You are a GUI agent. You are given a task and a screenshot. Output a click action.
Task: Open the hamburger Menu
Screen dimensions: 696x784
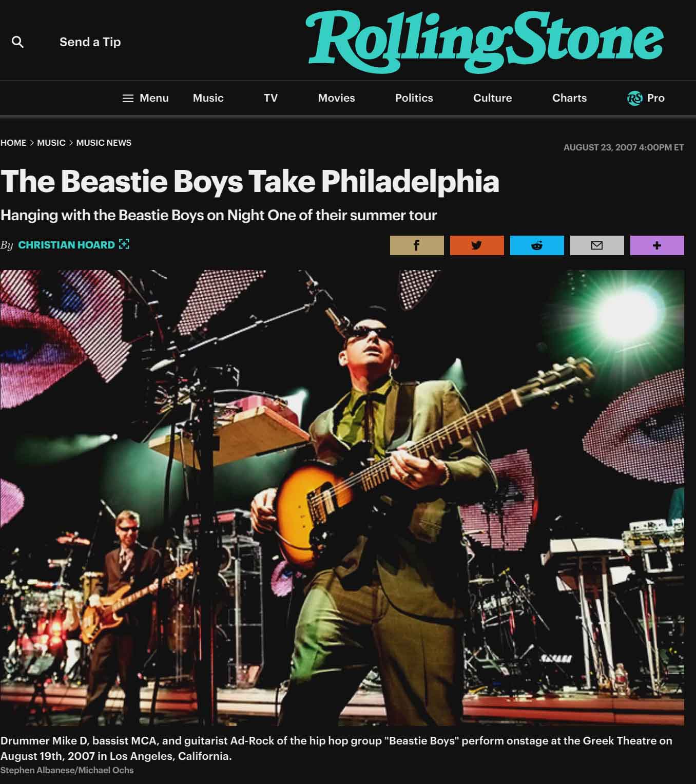(146, 98)
